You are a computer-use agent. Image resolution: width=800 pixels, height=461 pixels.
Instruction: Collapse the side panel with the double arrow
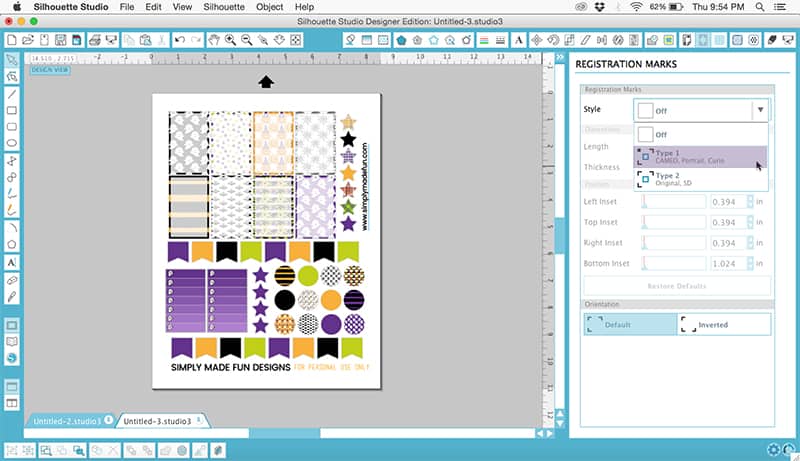point(560,57)
